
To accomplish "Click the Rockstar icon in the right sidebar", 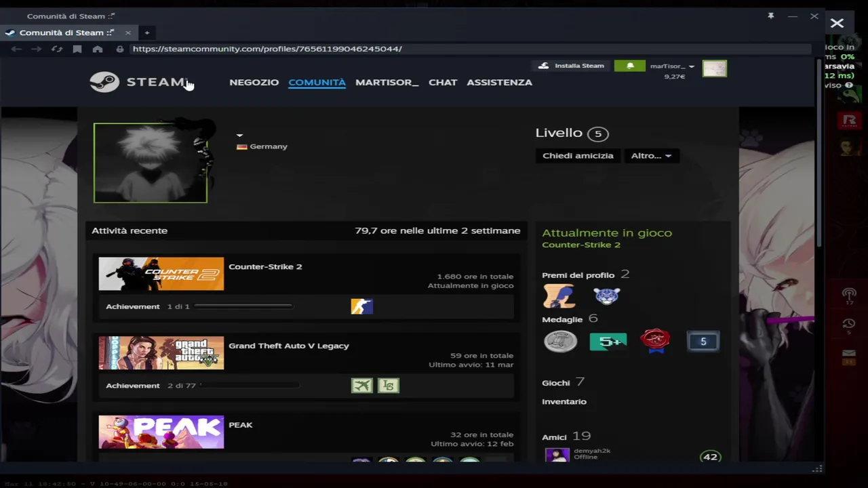I will [849, 121].
